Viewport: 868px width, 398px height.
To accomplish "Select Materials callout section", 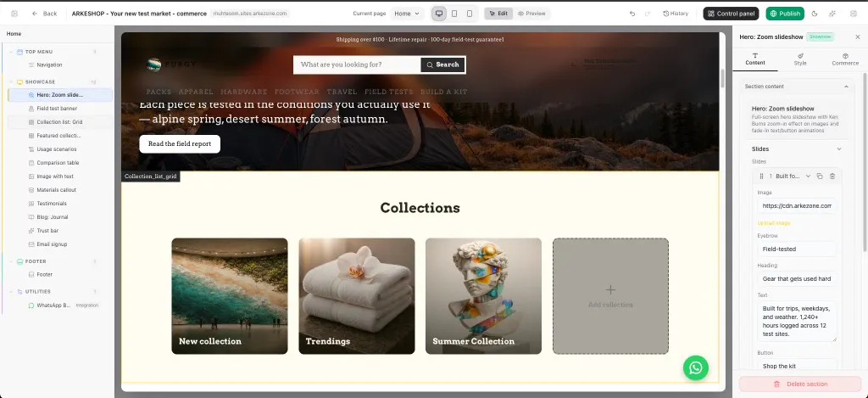I will 60,190.
